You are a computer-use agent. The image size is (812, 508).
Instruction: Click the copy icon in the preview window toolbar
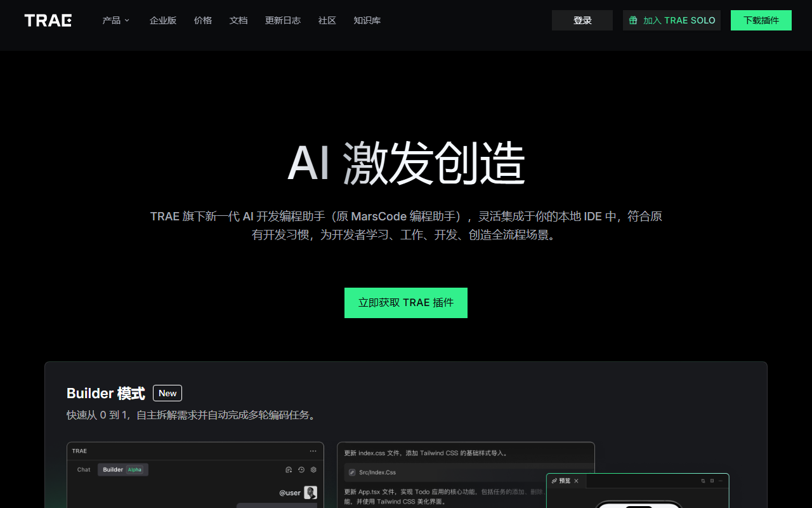[703, 481]
